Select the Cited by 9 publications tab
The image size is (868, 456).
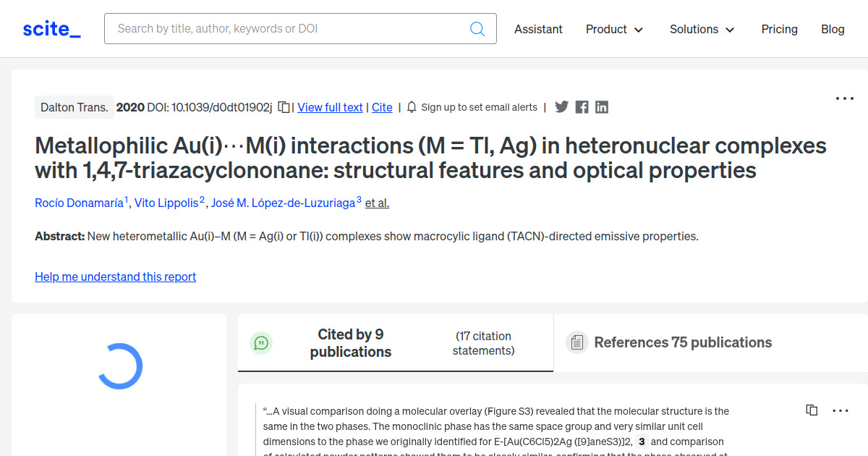click(x=351, y=343)
